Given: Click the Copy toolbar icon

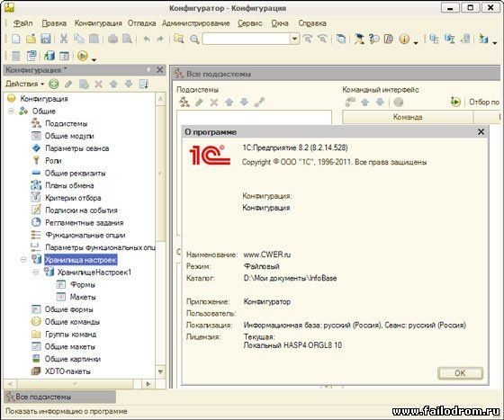Looking at the screenshot, I should (79, 39).
